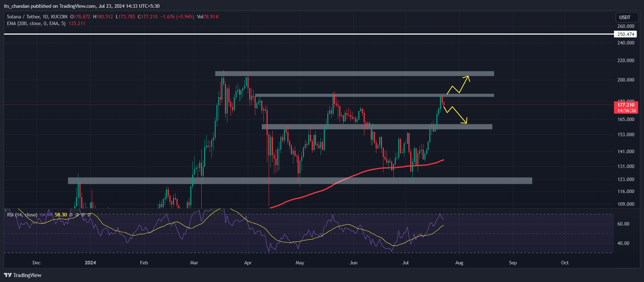Click the 123.000 price axis label
The image size is (644, 282).
coord(626,179)
